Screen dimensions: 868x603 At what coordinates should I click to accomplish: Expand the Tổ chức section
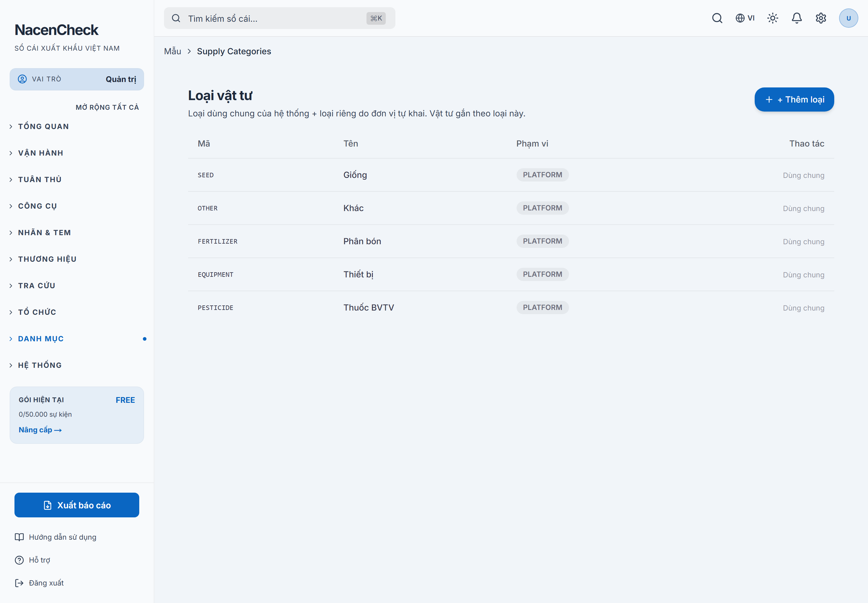point(77,312)
